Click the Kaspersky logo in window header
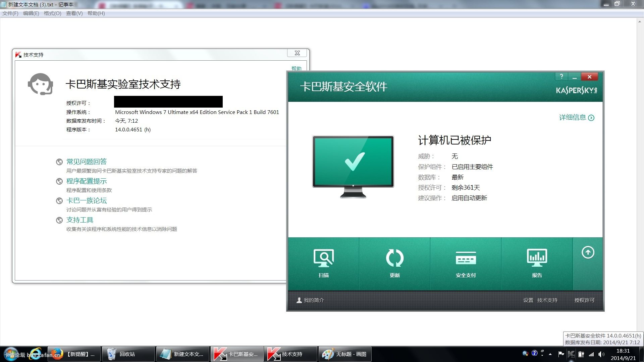The image size is (644, 362). [x=576, y=90]
